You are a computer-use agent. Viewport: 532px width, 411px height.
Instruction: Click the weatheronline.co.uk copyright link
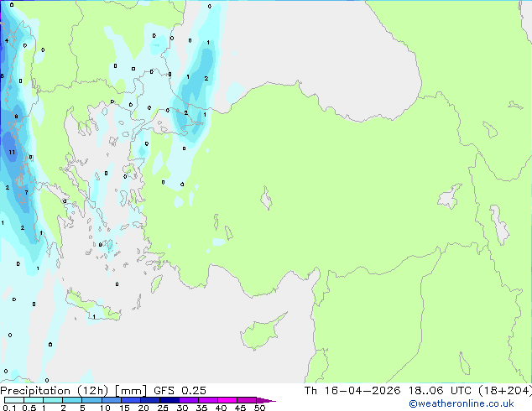coord(461,403)
